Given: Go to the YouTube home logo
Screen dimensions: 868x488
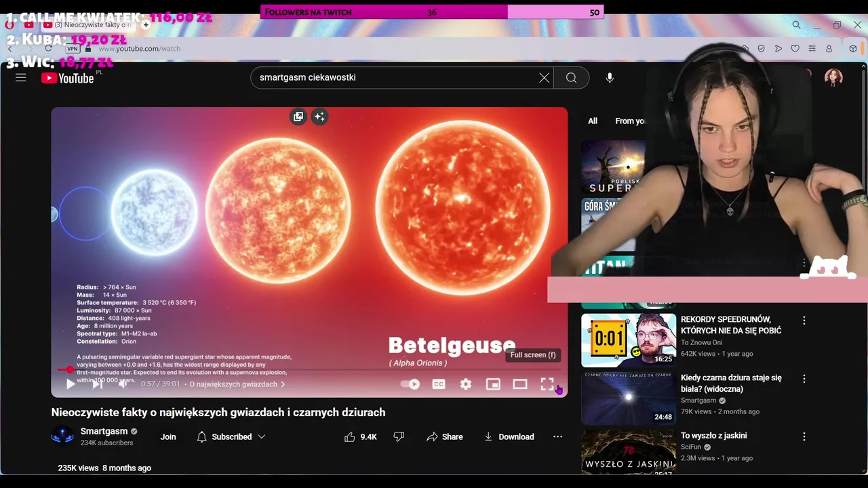Looking at the screenshot, I should (67, 78).
